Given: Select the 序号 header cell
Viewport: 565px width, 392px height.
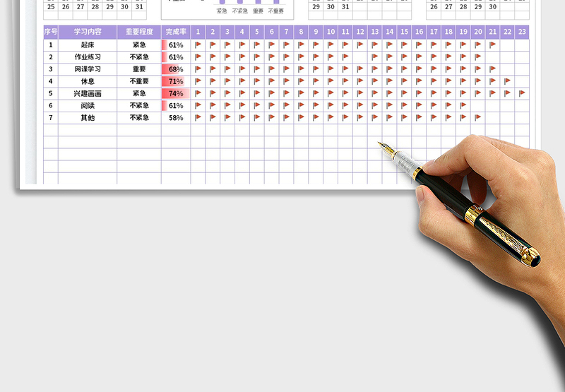Looking at the screenshot, I should [x=51, y=32].
